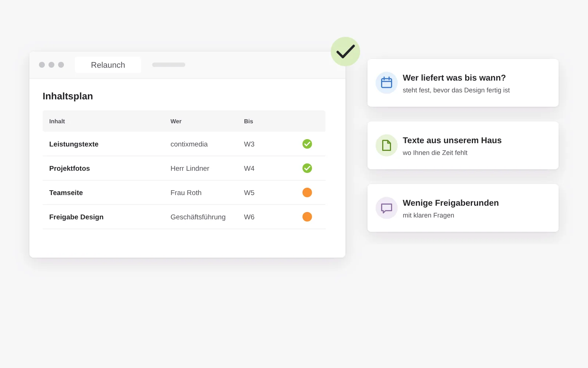Click the speech bubble icon beside Wenige Freigaberunden

[x=387, y=208]
